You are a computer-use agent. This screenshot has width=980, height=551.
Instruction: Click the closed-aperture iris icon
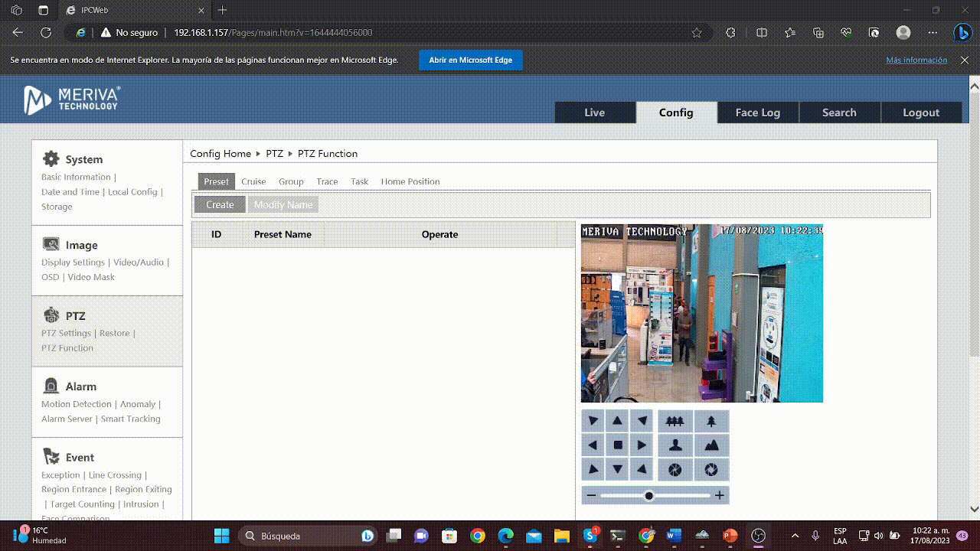point(675,470)
